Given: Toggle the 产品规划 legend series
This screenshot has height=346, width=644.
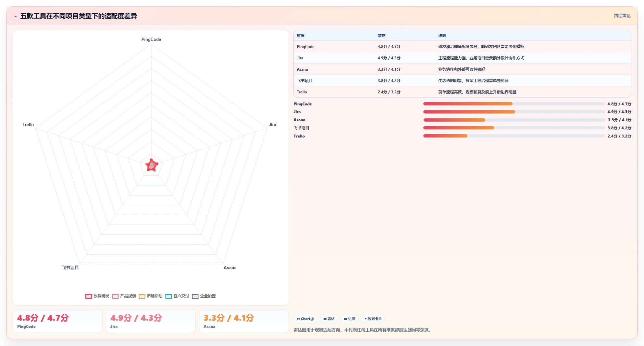Looking at the screenshot, I should point(124,296).
